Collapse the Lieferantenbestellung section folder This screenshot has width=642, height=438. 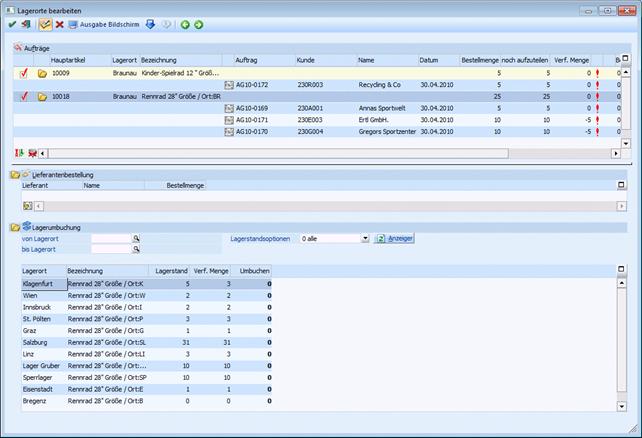(x=15, y=174)
